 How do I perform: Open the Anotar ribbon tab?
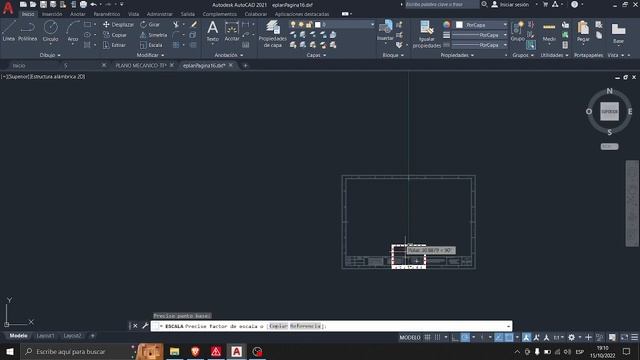point(78,14)
